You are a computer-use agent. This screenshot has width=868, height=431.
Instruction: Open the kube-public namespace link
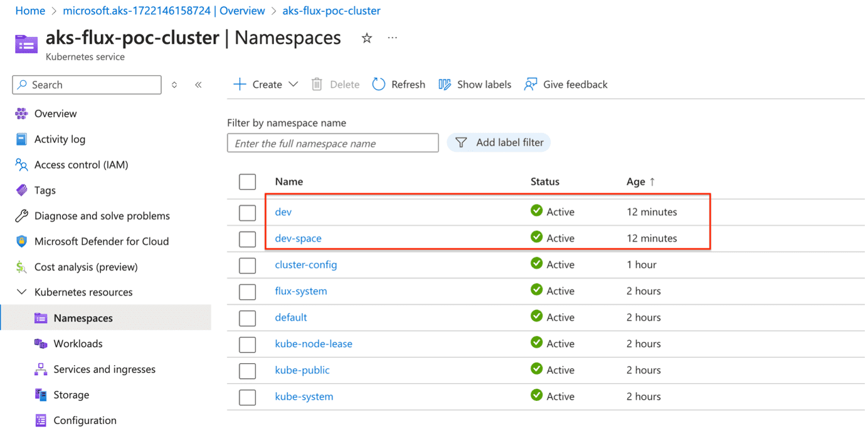pos(302,370)
